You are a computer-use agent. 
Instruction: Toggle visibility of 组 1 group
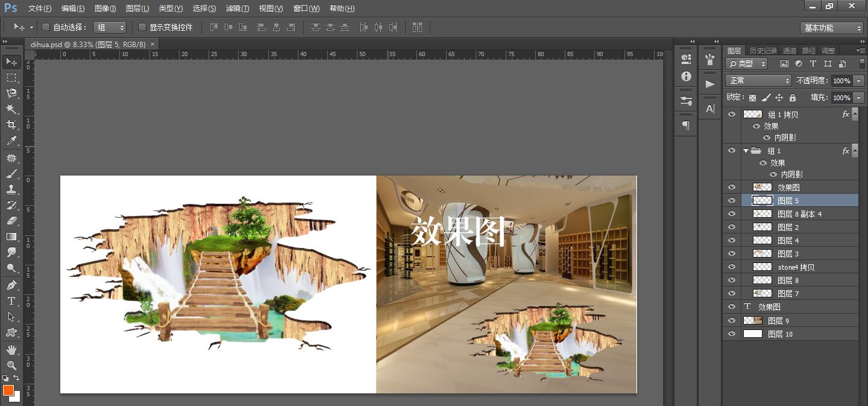732,150
